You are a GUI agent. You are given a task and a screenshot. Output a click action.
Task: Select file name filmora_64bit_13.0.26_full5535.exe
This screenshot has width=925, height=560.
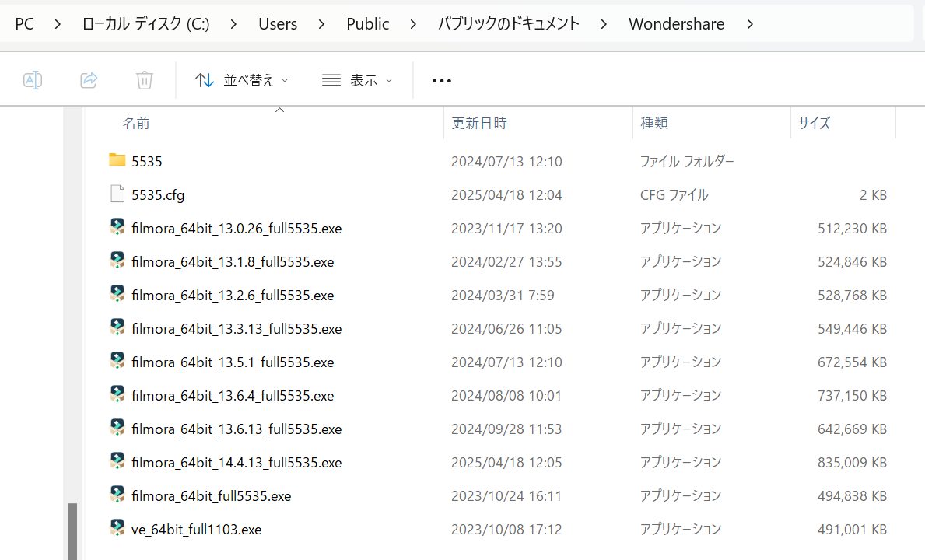(237, 229)
